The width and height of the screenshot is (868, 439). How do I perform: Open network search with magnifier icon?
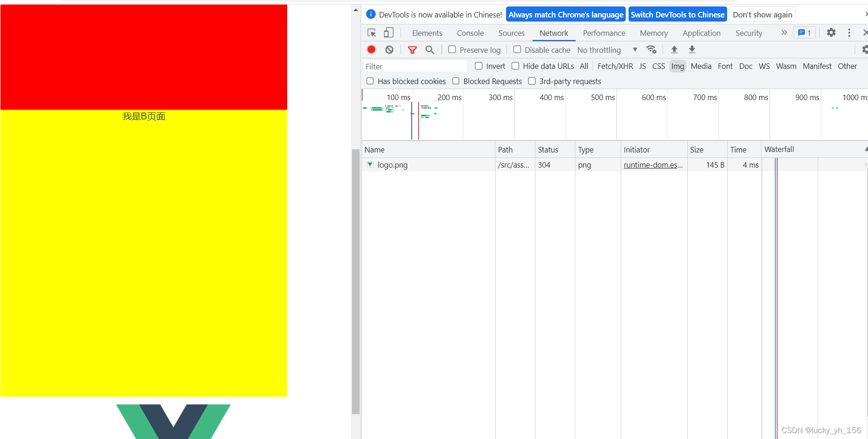[x=430, y=50]
